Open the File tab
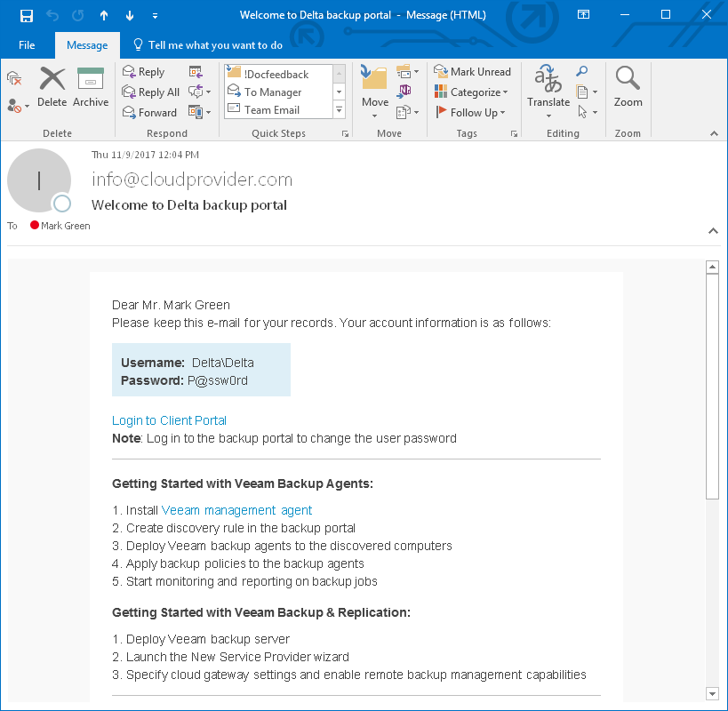Image resolution: width=728 pixels, height=711 pixels. (x=27, y=45)
